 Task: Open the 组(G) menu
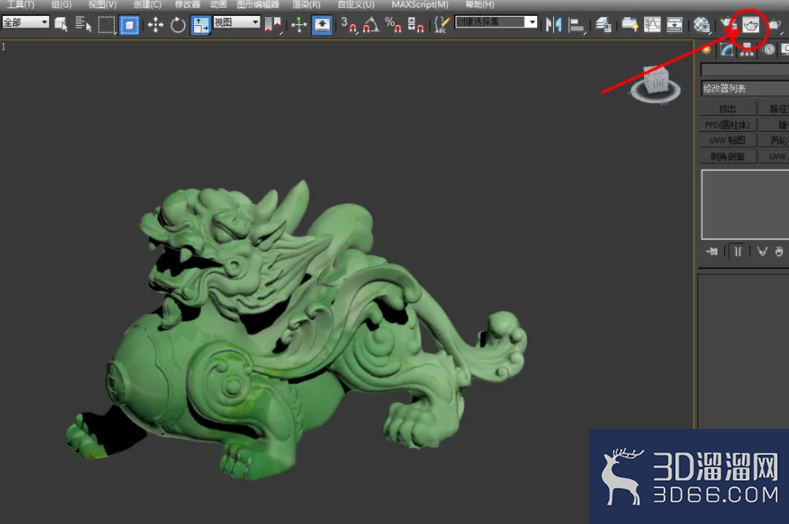click(x=61, y=5)
